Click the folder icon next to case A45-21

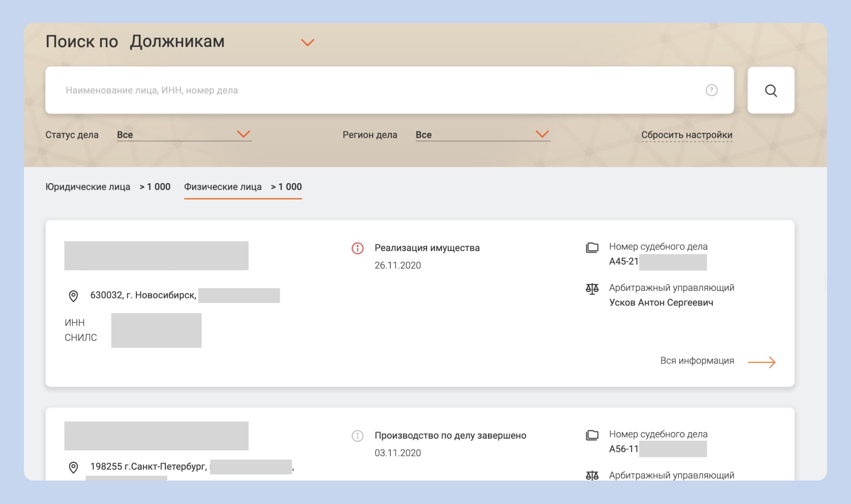click(592, 248)
